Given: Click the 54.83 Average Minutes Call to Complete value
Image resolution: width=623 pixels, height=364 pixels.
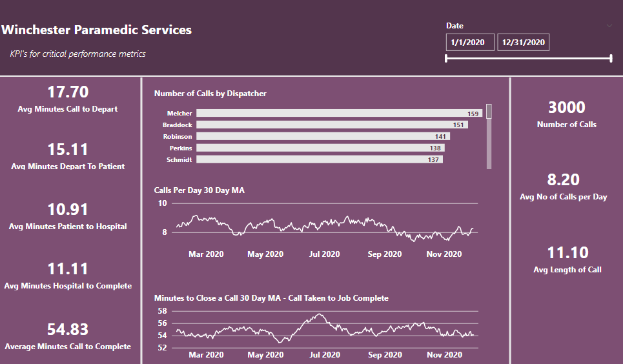Looking at the screenshot, I should pos(68,329).
